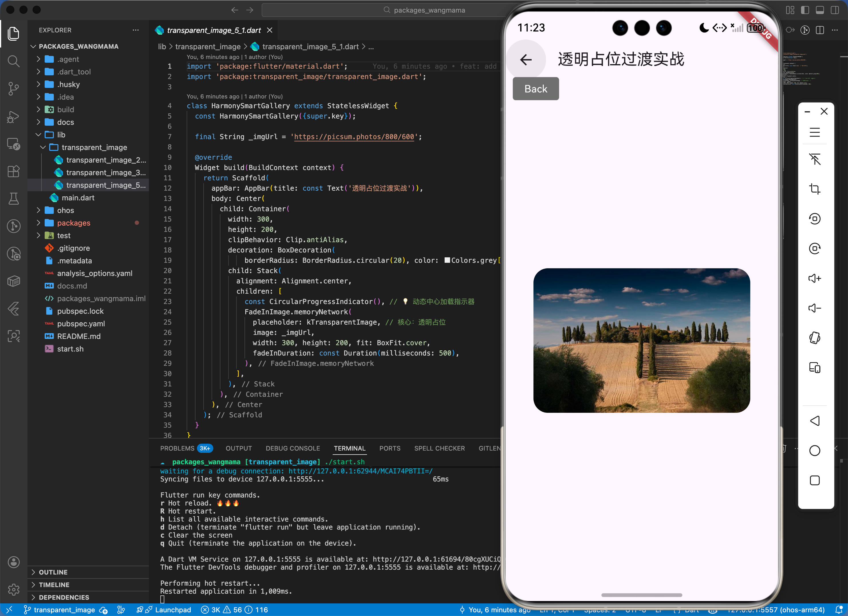The image size is (848, 616).
Task: Switch to PROBLEMS panel tab
Action: click(177, 448)
